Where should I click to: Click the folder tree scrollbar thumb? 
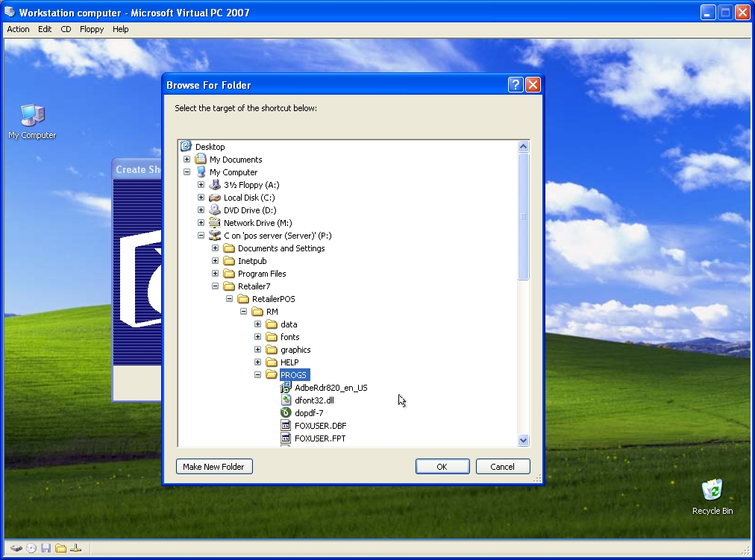524,216
